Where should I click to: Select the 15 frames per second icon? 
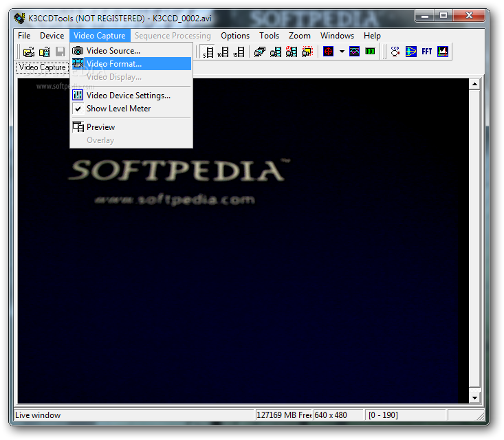tap(239, 52)
